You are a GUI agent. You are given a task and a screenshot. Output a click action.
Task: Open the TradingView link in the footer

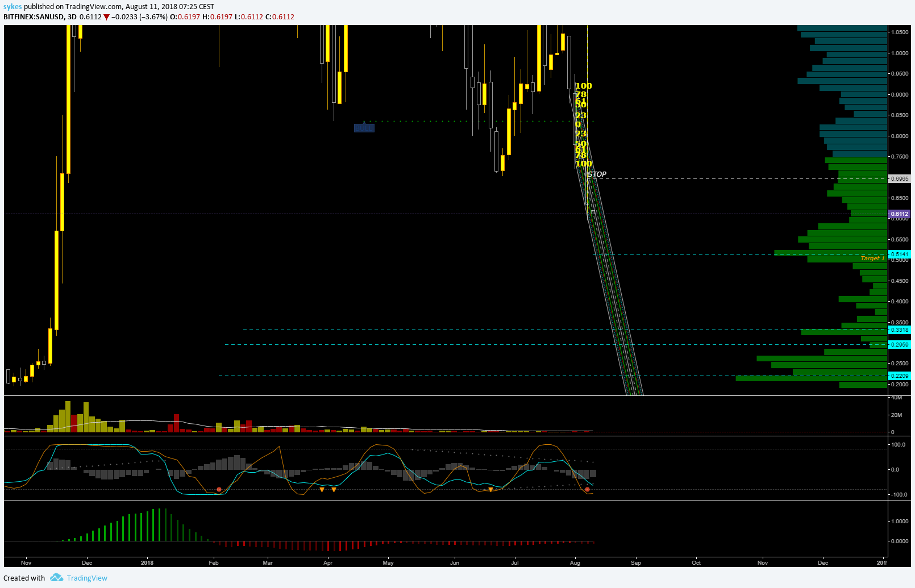click(87, 578)
